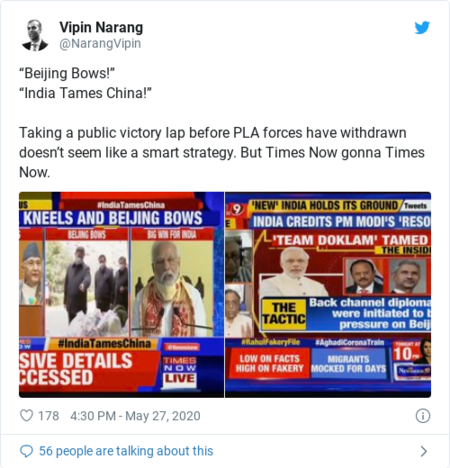The image size is (450, 468).
Task: Click the Times Now LIVE logo in image
Action: coord(180,370)
